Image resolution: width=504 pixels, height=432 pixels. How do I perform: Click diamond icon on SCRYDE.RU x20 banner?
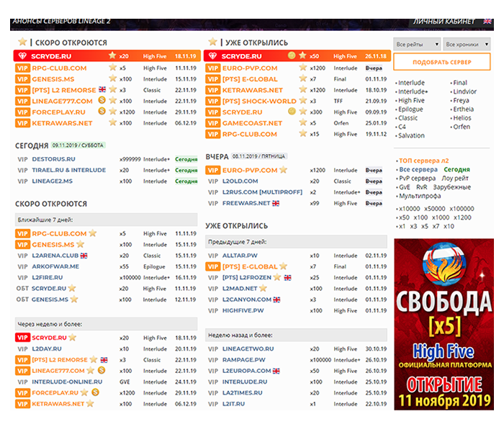(22, 56)
